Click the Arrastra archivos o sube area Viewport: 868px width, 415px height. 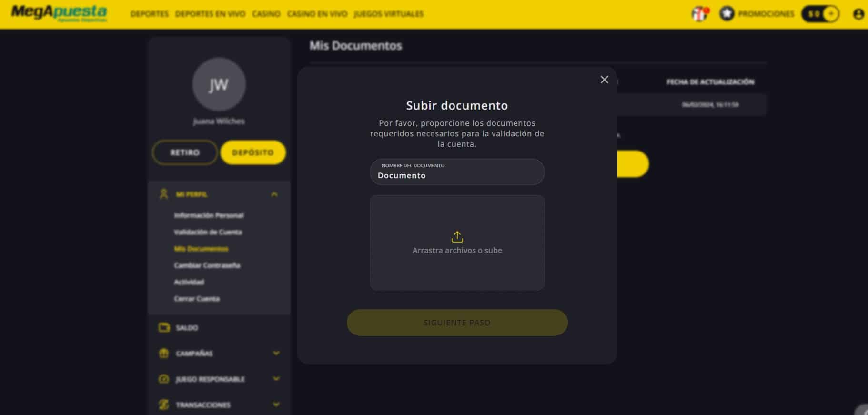[457, 243]
